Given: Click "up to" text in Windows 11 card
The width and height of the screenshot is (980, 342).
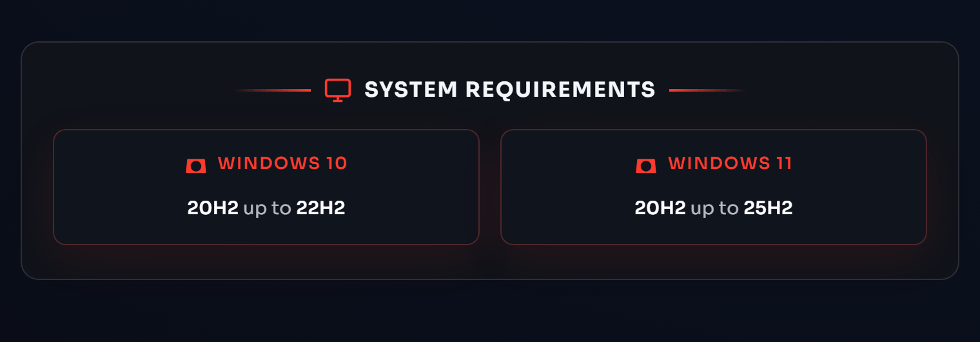Looking at the screenshot, I should click(x=714, y=208).
